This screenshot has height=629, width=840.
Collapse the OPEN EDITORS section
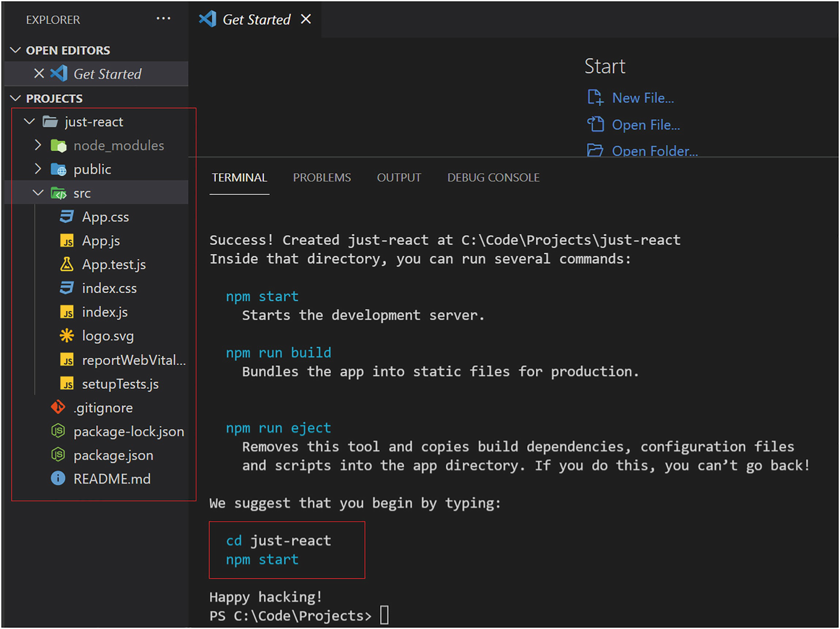(x=16, y=50)
